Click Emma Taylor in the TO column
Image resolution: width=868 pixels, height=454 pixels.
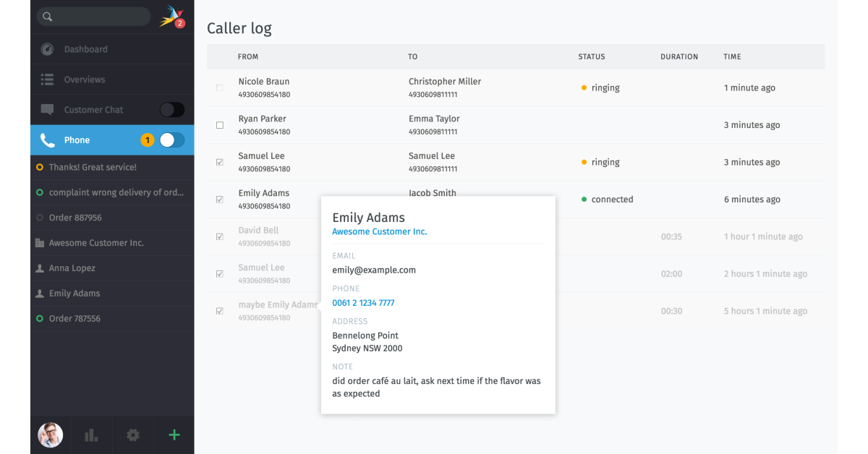(434, 119)
